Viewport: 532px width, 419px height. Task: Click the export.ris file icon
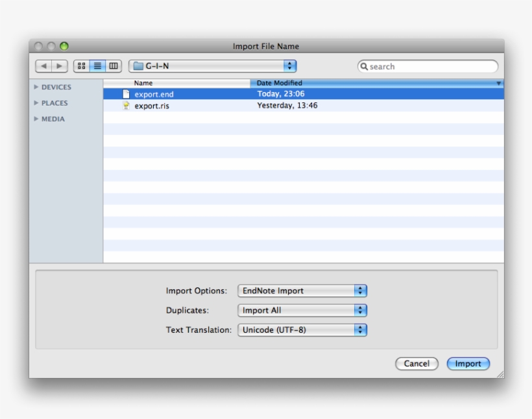[x=127, y=106]
